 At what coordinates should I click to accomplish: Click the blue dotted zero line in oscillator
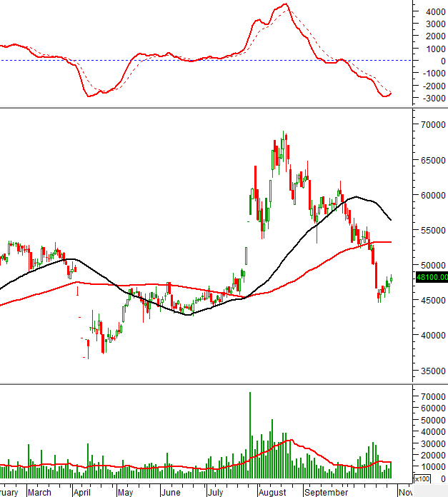(214, 60)
